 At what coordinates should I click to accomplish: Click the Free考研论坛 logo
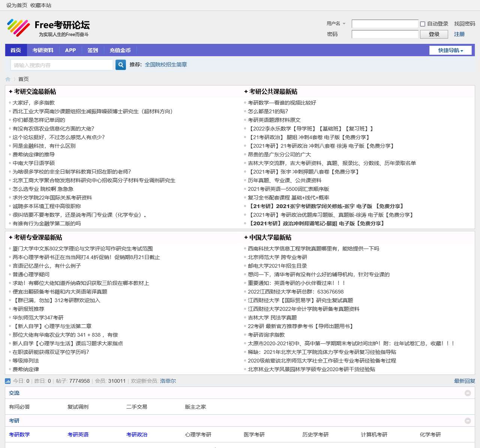[x=48, y=28]
